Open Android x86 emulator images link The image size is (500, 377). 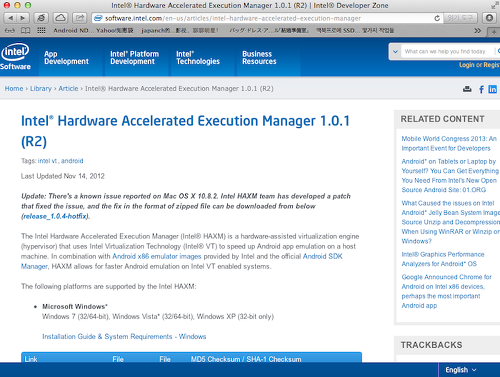[x=157, y=256]
